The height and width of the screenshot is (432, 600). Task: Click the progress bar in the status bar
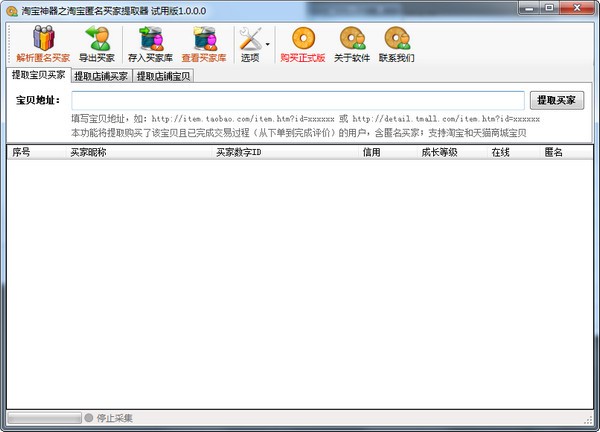pyautogui.click(x=44, y=418)
